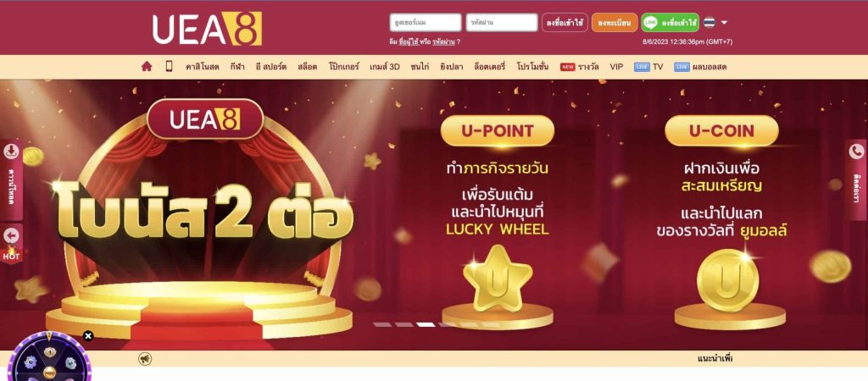This screenshot has height=381, width=868.
Task: Open the phone contact icon on right edge
Action: (x=856, y=152)
